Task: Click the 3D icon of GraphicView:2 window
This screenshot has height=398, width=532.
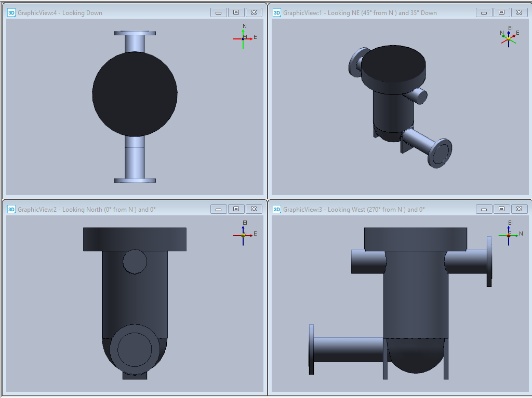Action: coord(11,210)
